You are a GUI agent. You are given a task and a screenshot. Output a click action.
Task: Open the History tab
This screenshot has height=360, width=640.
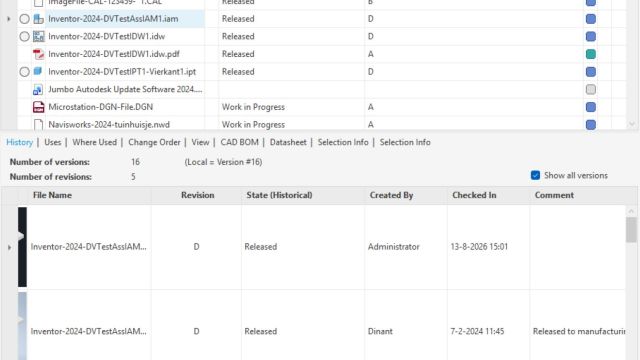(19, 142)
